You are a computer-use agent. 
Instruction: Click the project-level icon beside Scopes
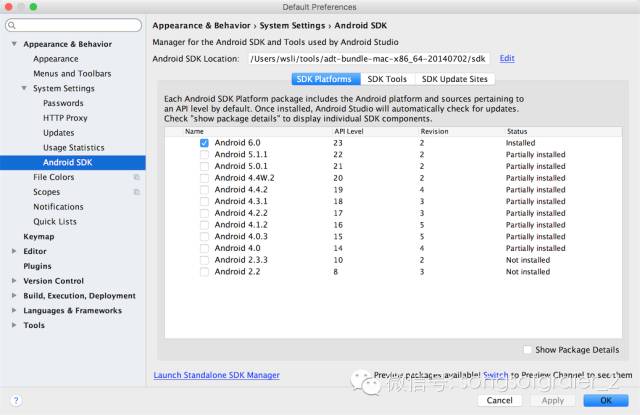[x=136, y=192]
